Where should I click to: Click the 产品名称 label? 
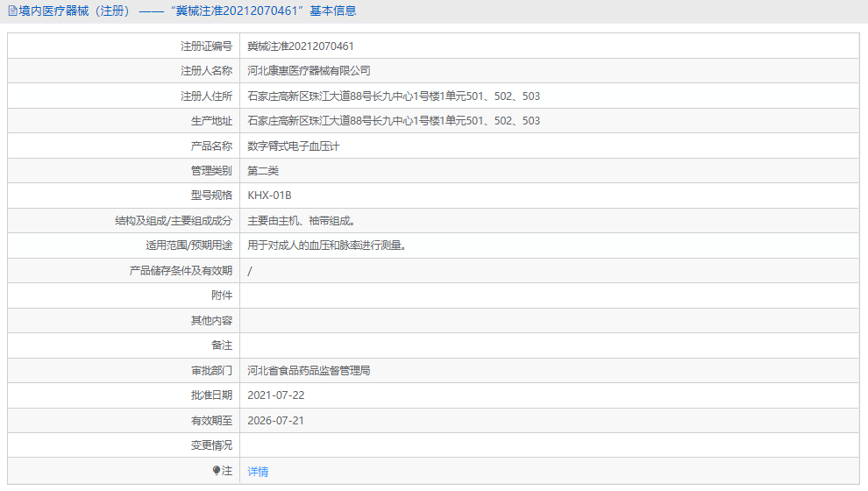coord(211,146)
